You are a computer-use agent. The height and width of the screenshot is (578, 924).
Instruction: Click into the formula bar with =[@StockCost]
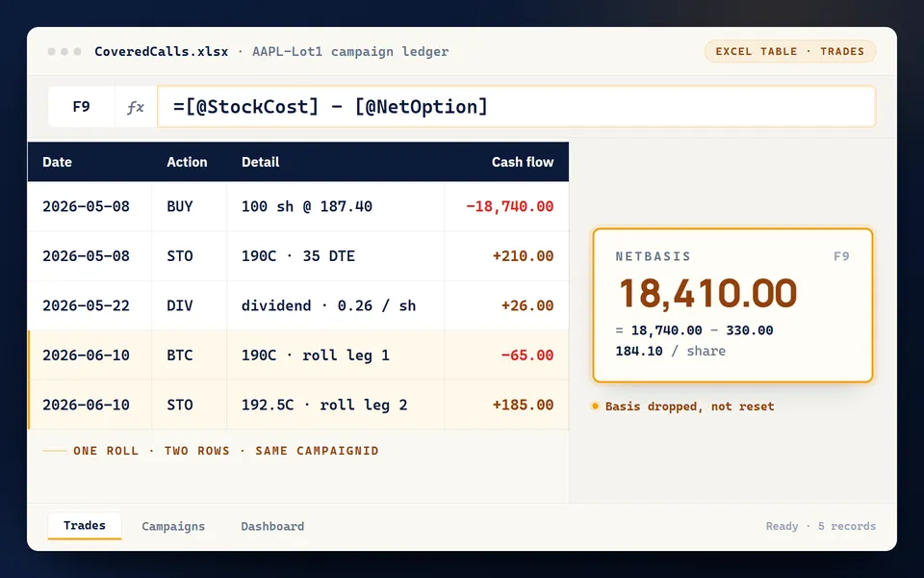516,107
